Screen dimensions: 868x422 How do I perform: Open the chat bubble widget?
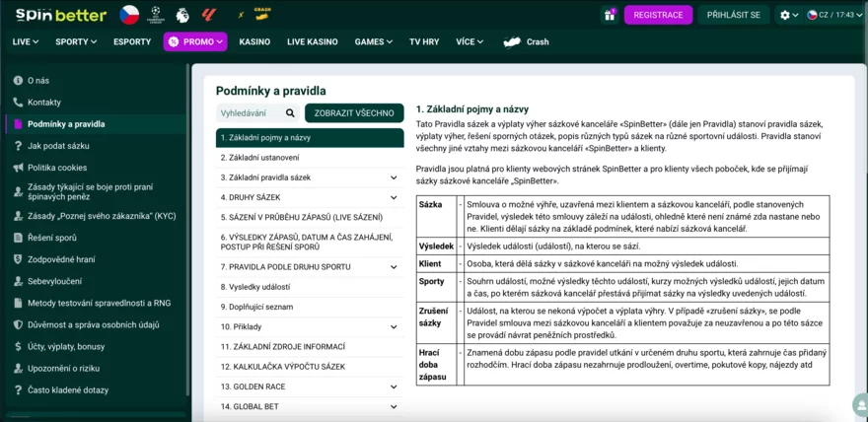tap(857, 404)
